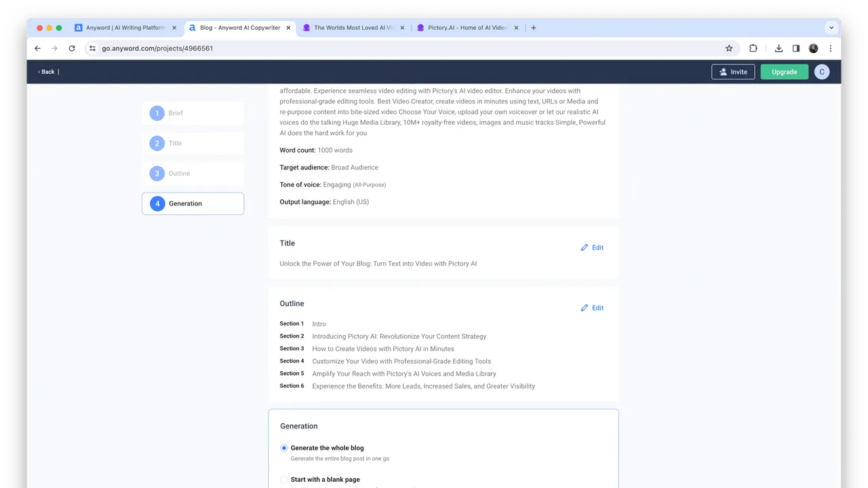Image resolution: width=868 pixels, height=488 pixels.
Task: Reload the page
Action: point(72,48)
